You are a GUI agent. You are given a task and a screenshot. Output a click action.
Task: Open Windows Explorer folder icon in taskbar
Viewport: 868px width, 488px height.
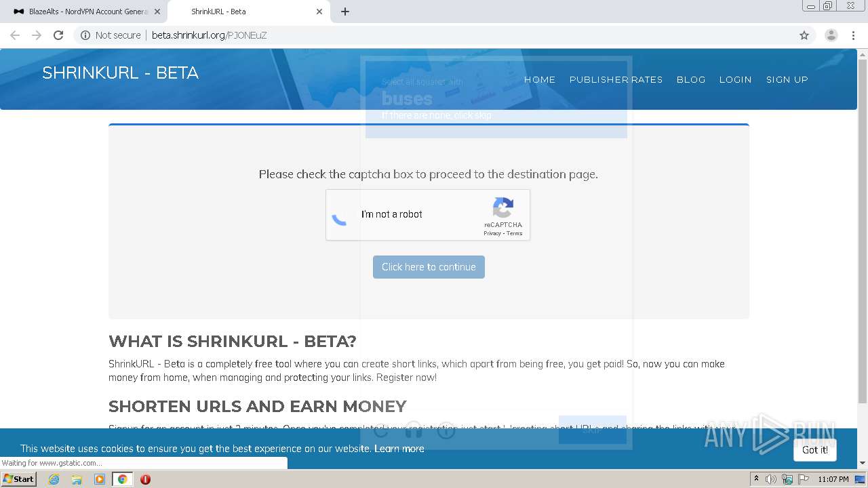pyautogui.click(x=77, y=479)
